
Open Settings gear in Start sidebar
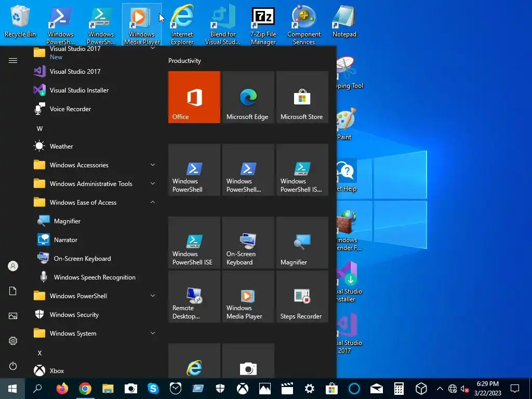pos(13,341)
